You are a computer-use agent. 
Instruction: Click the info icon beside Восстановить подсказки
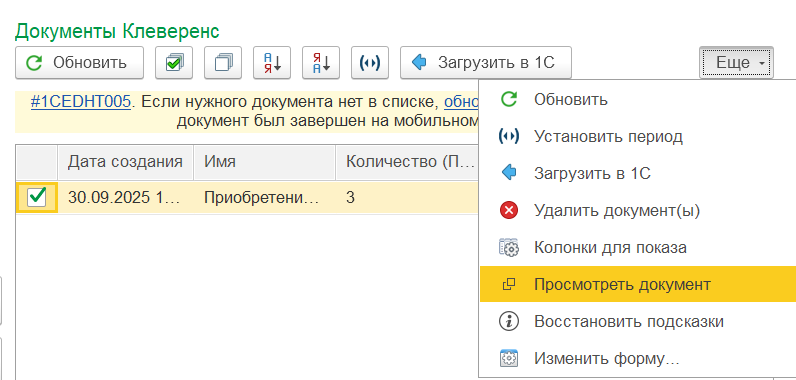509,322
